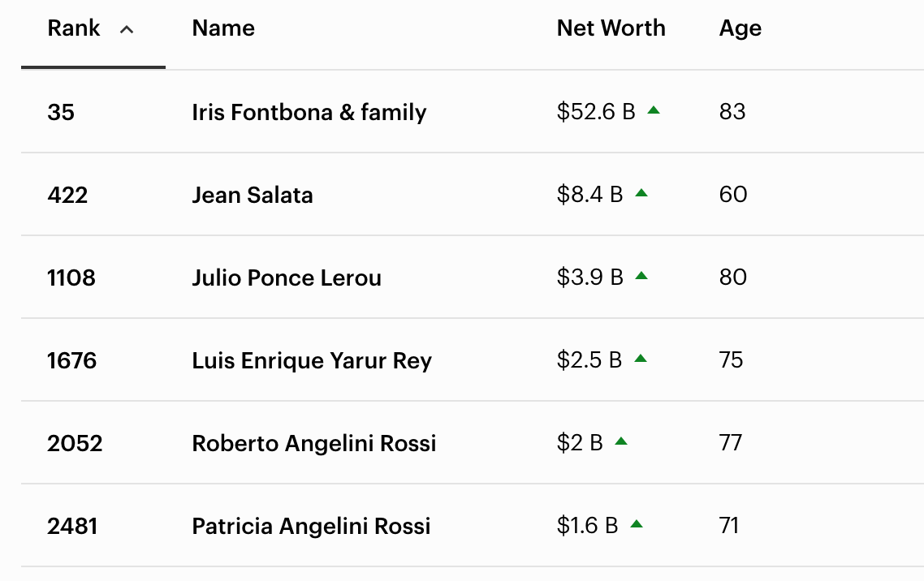
Task: Click the Rank sort chevron arrow
Action: 126,30
